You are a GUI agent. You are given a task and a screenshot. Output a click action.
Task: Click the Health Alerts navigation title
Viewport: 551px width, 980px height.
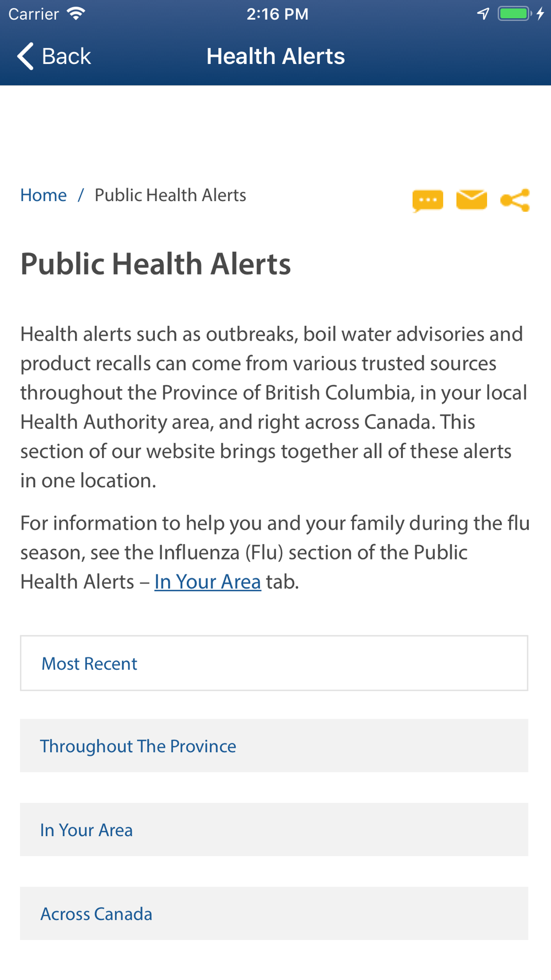(275, 56)
